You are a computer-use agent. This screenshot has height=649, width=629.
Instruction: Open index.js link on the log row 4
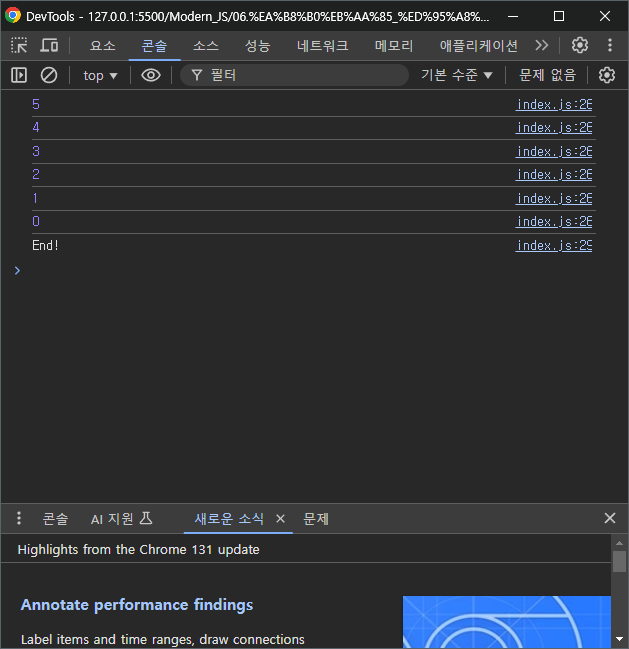(554, 128)
